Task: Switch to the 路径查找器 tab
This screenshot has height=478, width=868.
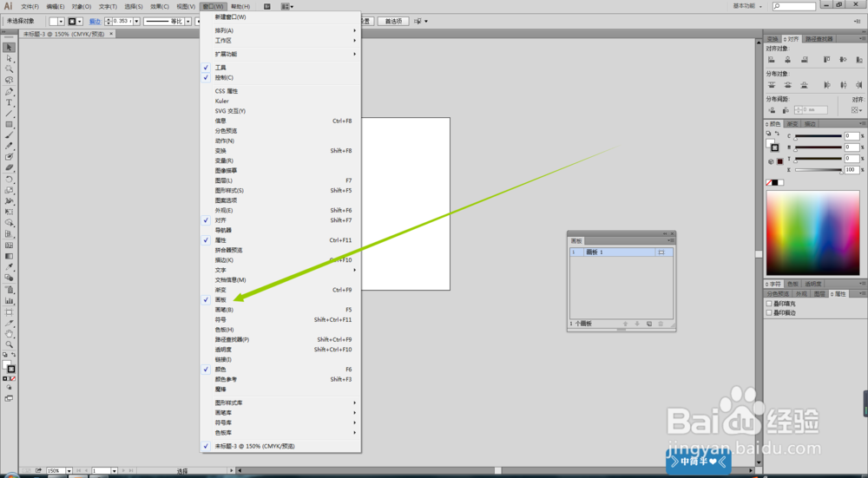Action: (819, 39)
